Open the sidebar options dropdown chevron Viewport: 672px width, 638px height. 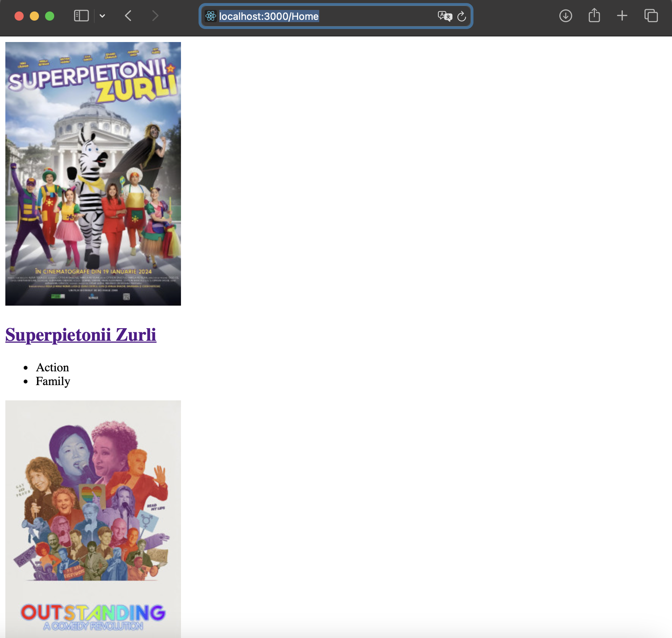click(102, 16)
